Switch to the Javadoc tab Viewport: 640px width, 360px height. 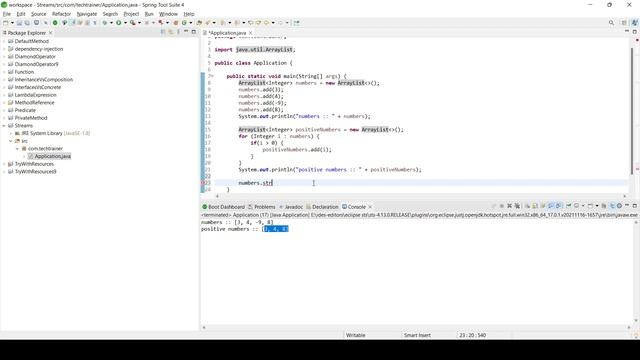pyautogui.click(x=291, y=207)
